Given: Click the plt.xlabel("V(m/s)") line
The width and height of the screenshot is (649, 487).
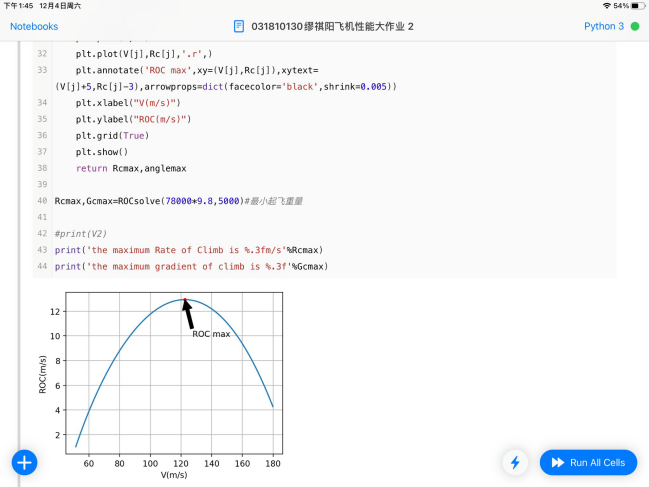Looking at the screenshot, I should pos(128,103).
